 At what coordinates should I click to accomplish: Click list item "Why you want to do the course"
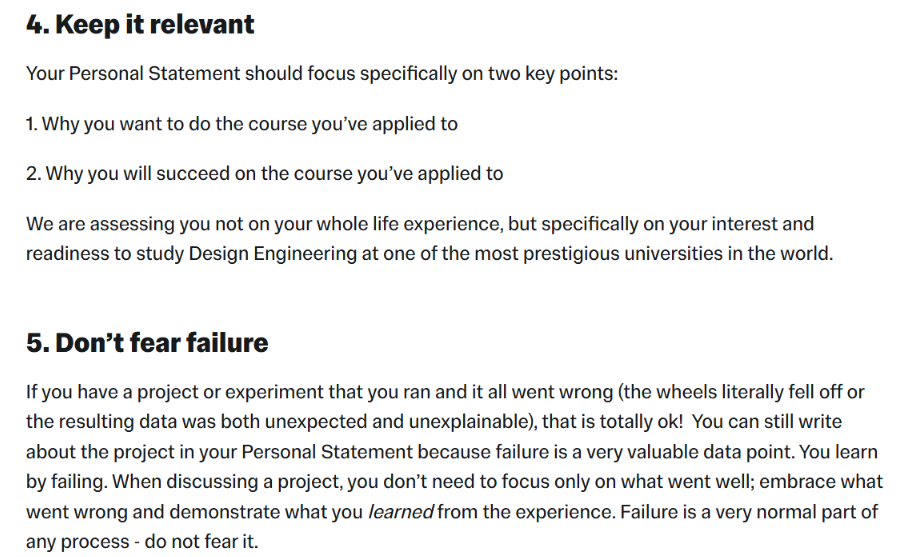[242, 124]
